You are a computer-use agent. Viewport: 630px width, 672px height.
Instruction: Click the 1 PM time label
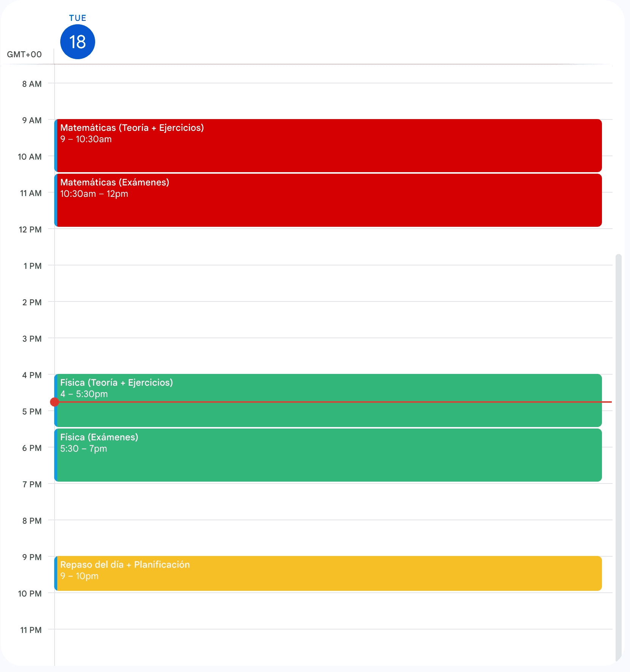click(x=33, y=266)
